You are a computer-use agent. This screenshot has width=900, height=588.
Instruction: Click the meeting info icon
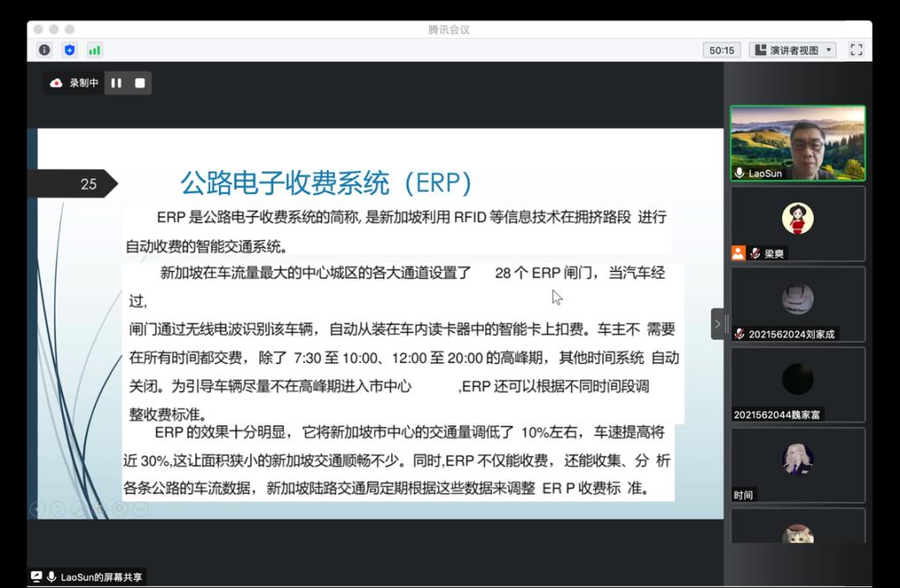[44, 50]
